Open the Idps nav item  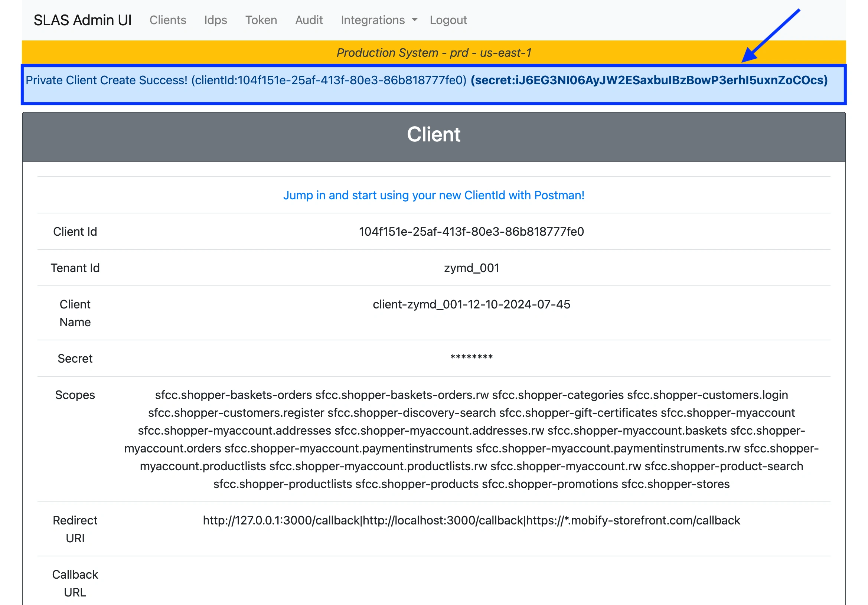[x=215, y=20]
